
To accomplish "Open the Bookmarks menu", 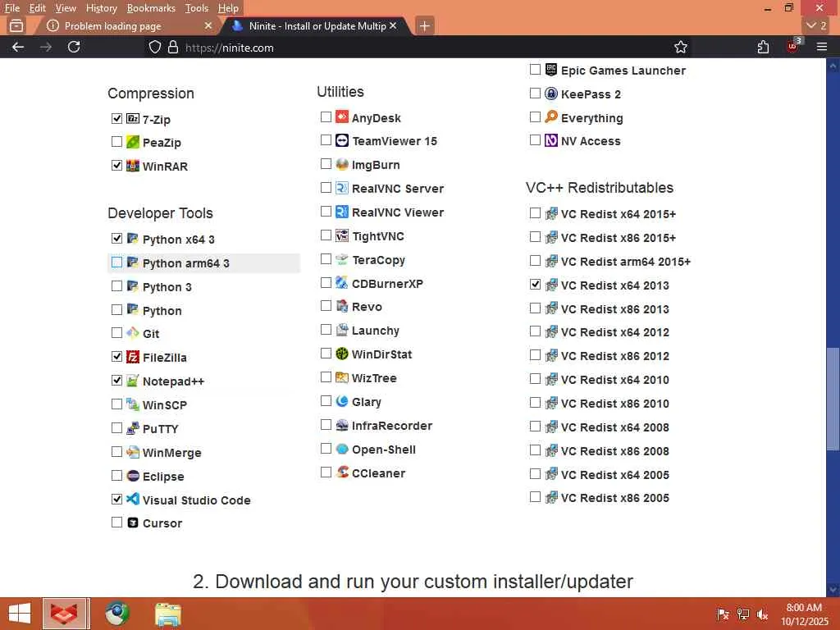I will click(x=151, y=8).
